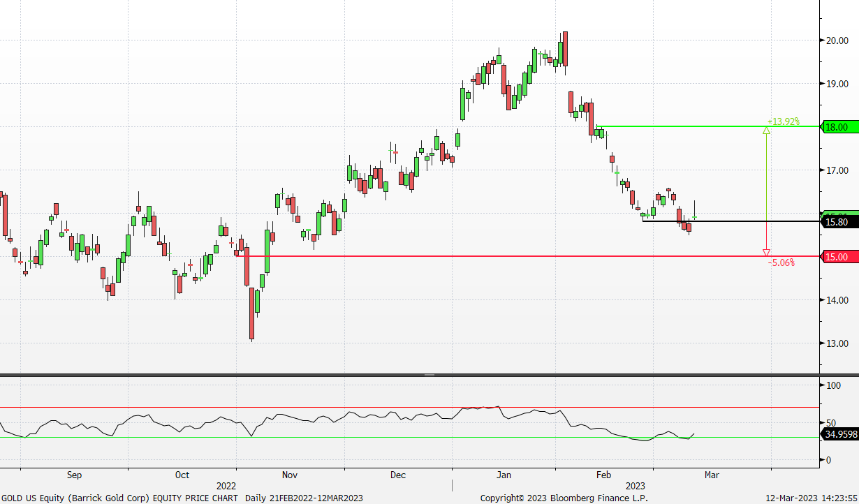The height and width of the screenshot is (504, 859).
Task: Click the green upward triangle marker
Action: coord(767,130)
